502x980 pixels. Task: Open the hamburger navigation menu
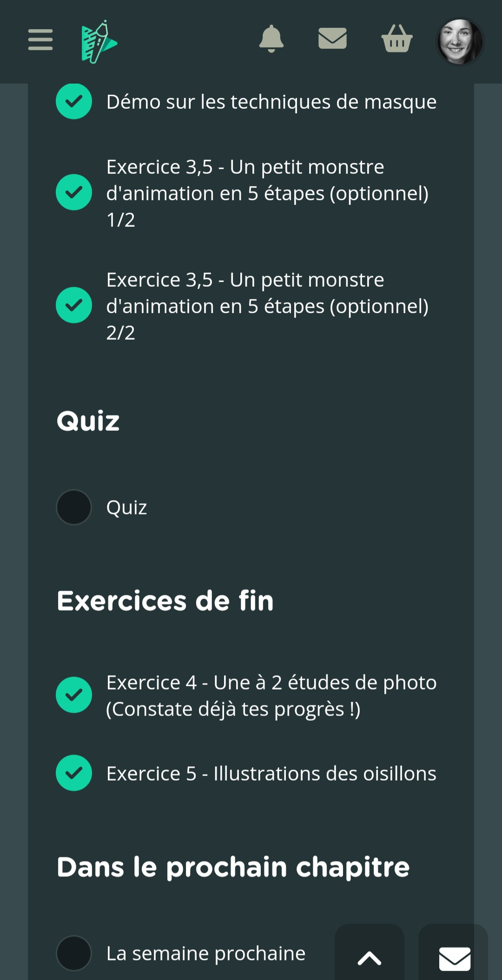point(40,40)
